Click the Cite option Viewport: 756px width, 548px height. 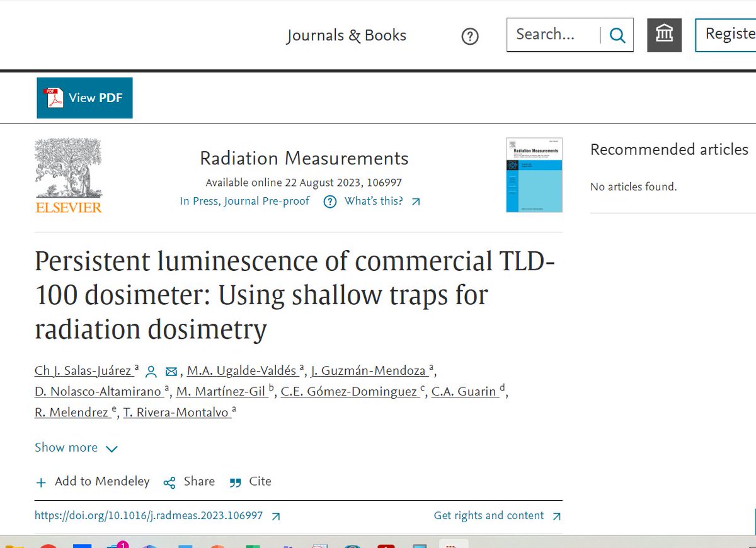click(x=251, y=482)
